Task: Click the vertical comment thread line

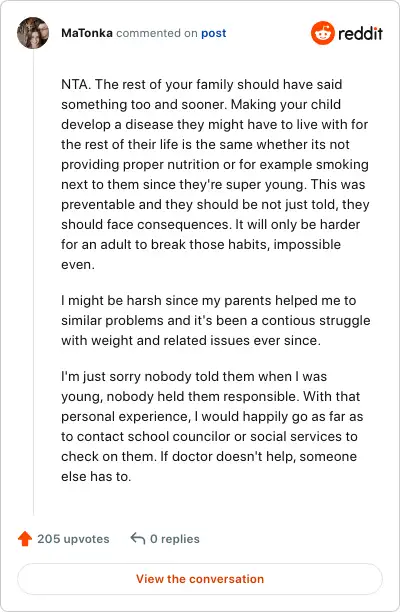Action: pos(33,282)
